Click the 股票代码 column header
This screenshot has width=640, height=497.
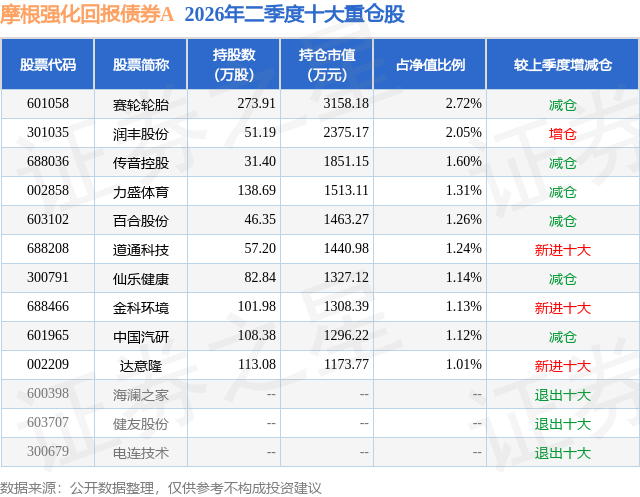coord(48,64)
